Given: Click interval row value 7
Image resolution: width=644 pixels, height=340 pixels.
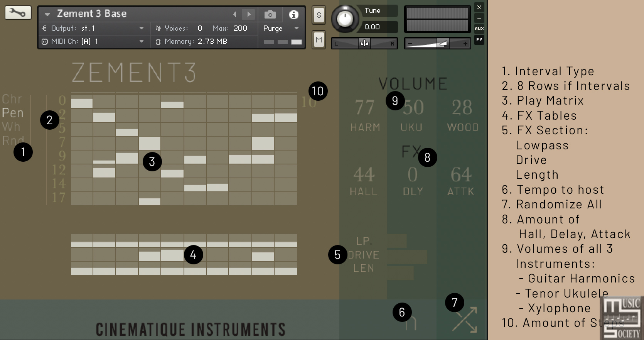Looking at the screenshot, I should [x=62, y=142].
